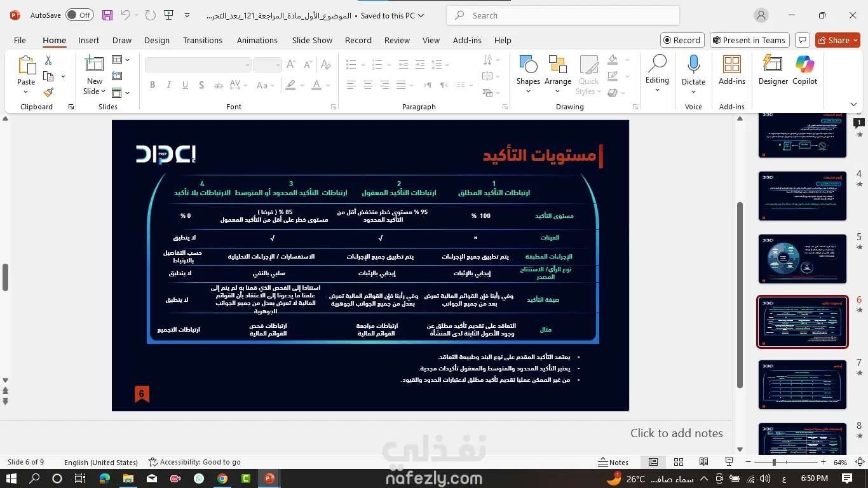Open the Section dropdown
The image size is (868, 488).
point(120,93)
